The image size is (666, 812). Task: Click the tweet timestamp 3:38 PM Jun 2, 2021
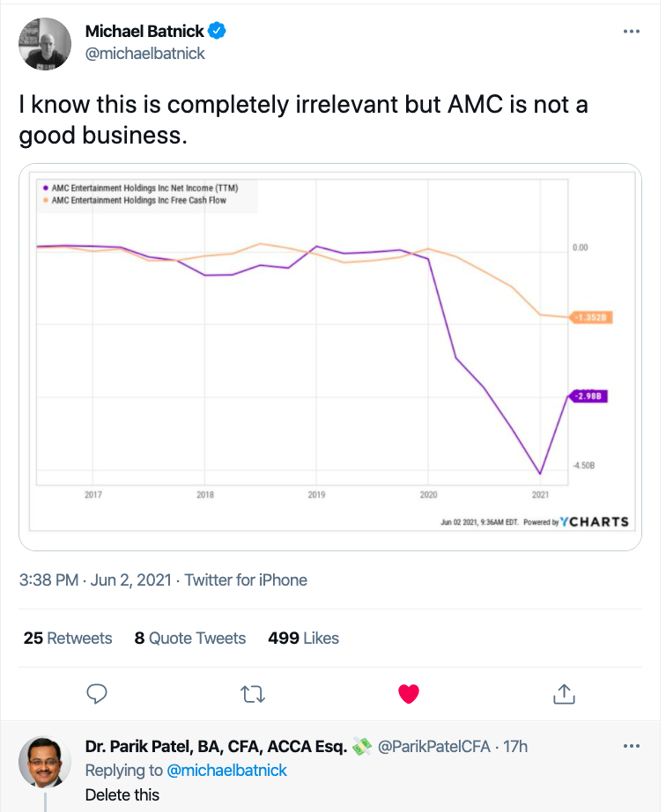point(95,580)
